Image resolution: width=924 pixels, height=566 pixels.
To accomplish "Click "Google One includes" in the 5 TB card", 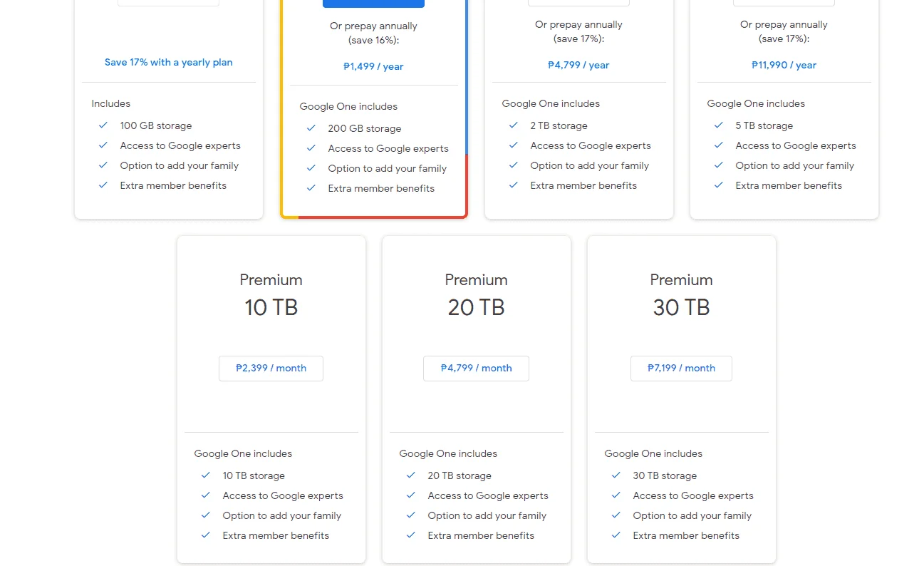I will point(756,103).
